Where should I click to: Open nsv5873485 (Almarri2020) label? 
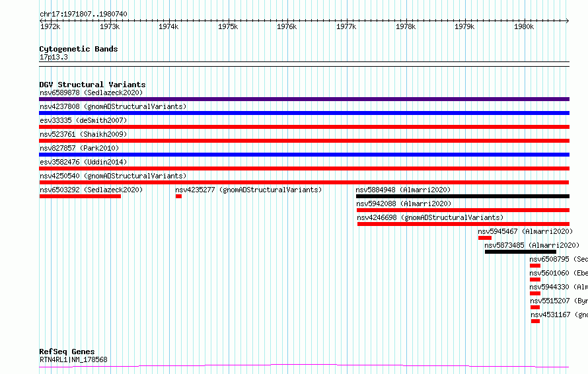click(x=532, y=245)
